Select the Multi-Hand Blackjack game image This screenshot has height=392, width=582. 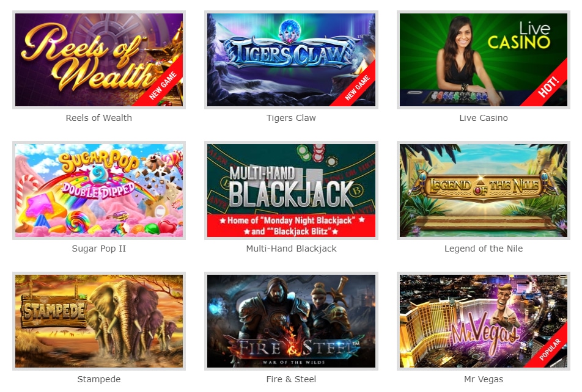click(x=291, y=191)
